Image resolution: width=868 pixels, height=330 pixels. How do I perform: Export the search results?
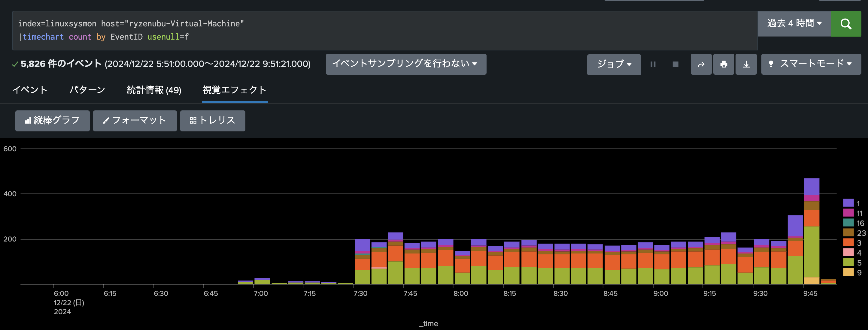coord(746,64)
